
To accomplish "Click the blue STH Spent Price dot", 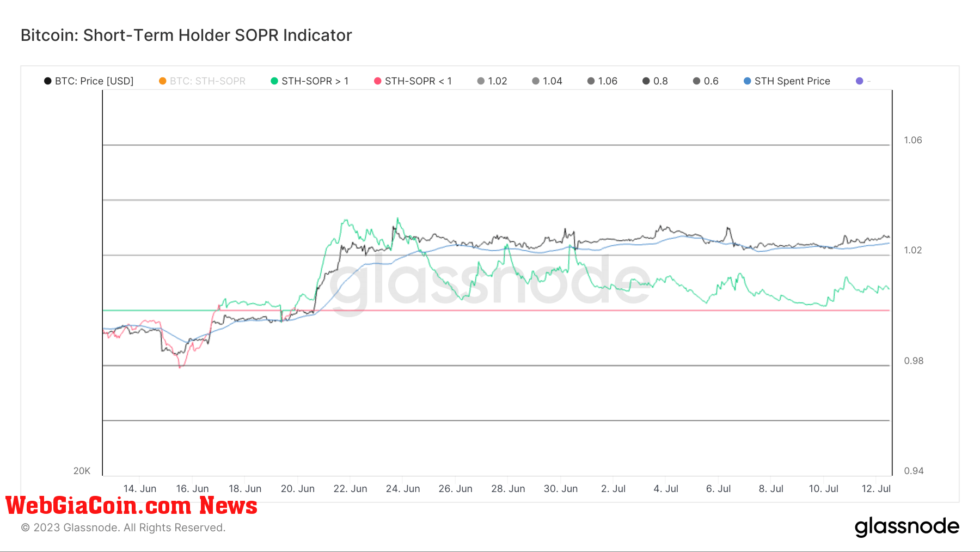I will coord(748,81).
